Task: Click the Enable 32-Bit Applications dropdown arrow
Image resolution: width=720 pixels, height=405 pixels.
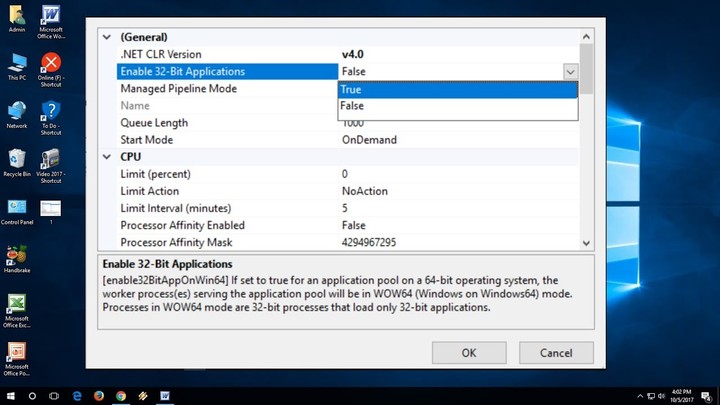Action: coord(569,72)
